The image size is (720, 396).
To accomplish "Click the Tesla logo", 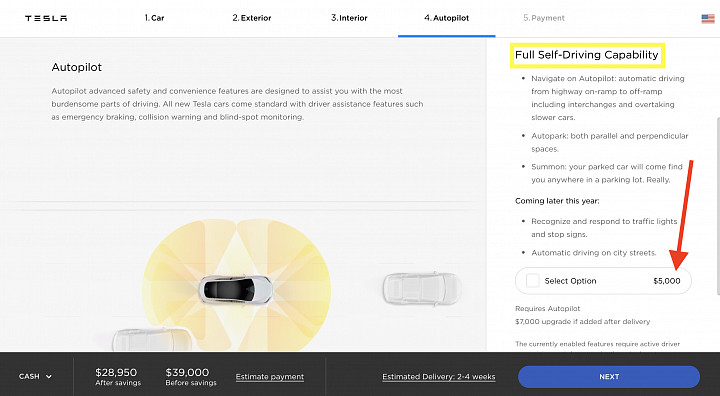I will pyautogui.click(x=46, y=18).
